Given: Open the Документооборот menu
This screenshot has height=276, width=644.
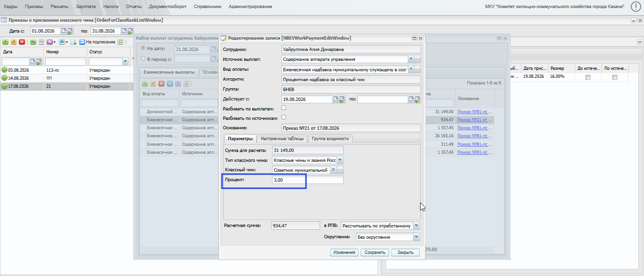Looking at the screenshot, I should 167,7.
